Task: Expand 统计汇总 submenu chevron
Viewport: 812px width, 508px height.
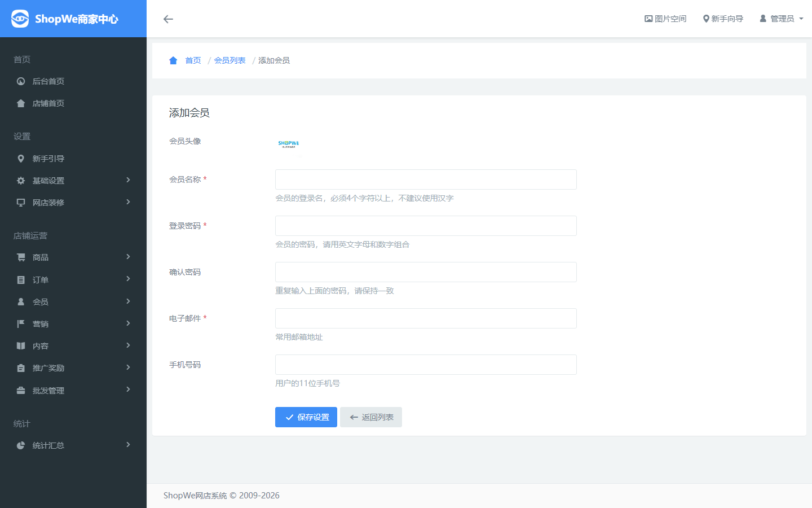Action: click(129, 445)
